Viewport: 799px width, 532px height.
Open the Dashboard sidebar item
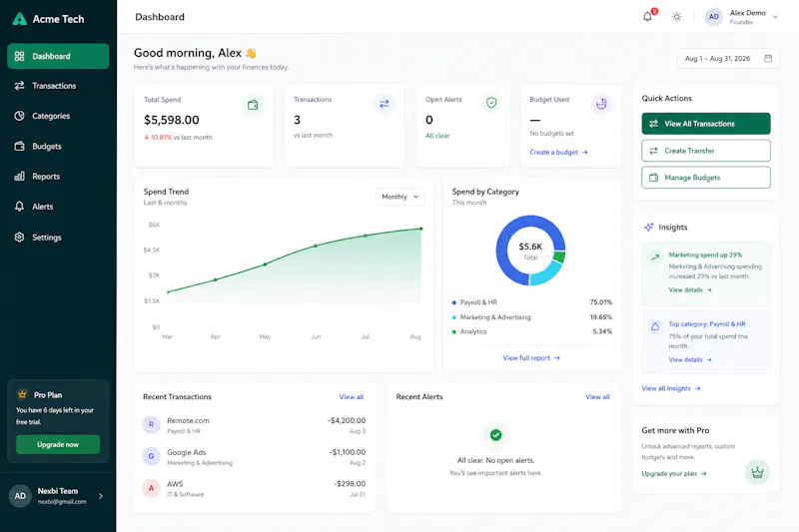(58, 56)
